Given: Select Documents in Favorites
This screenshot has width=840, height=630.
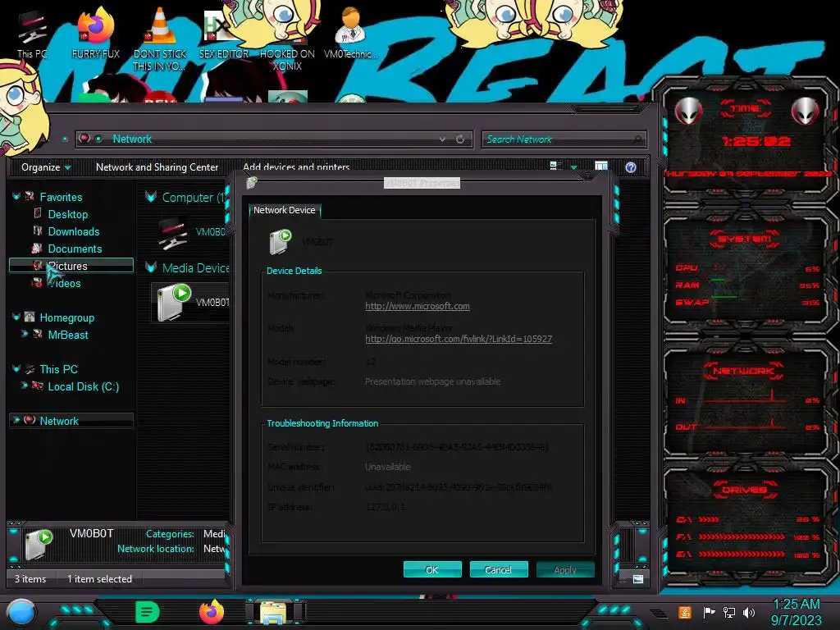Looking at the screenshot, I should point(75,249).
